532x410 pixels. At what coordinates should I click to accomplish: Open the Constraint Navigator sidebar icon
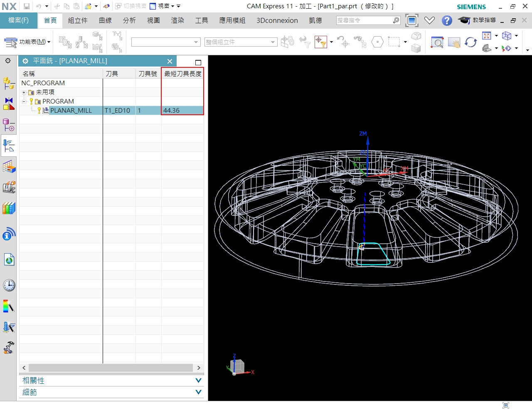click(x=9, y=104)
